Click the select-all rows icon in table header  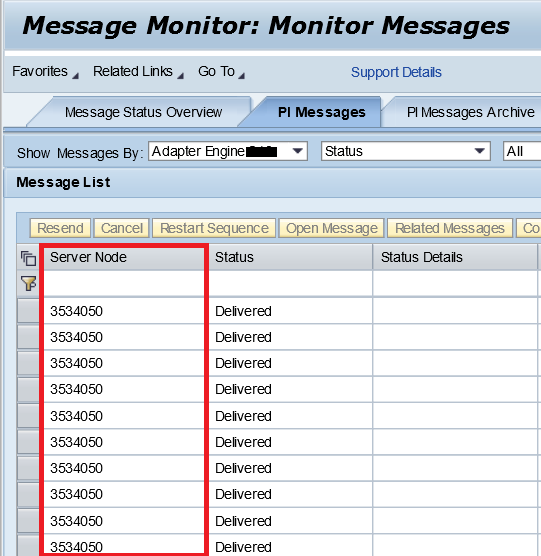click(28, 258)
